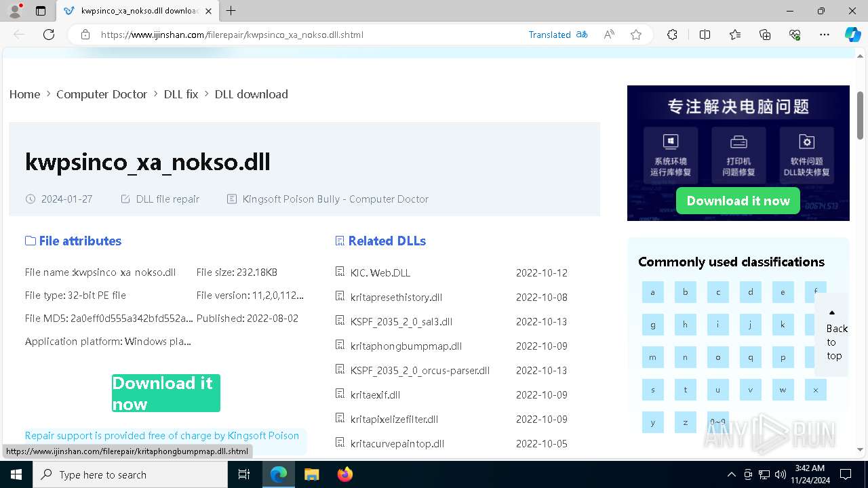This screenshot has width=868, height=488.
Task: Click the address bar URL
Action: 232,35
